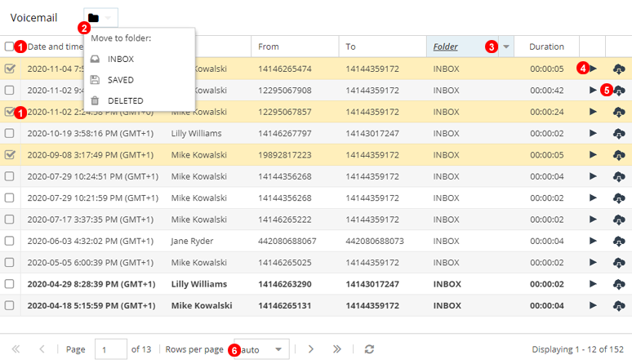This screenshot has width=632, height=364.
Task: Check the 2020-07-29 10:21:59 PM row
Action: (x=9, y=198)
